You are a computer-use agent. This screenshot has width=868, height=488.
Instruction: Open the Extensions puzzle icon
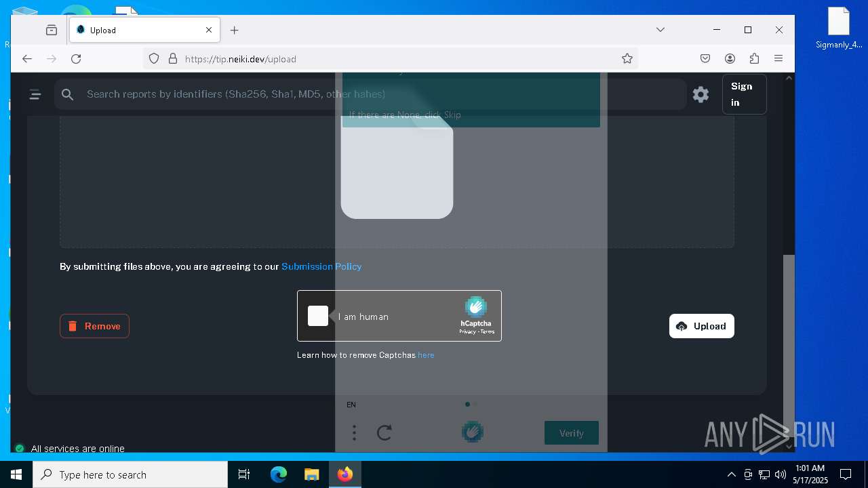click(x=754, y=59)
